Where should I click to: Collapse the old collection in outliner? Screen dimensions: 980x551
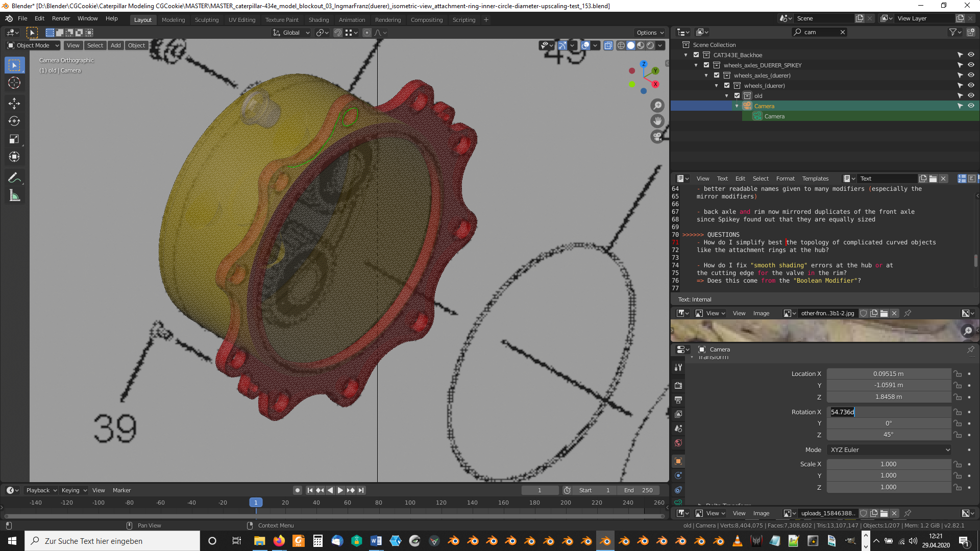click(x=727, y=96)
